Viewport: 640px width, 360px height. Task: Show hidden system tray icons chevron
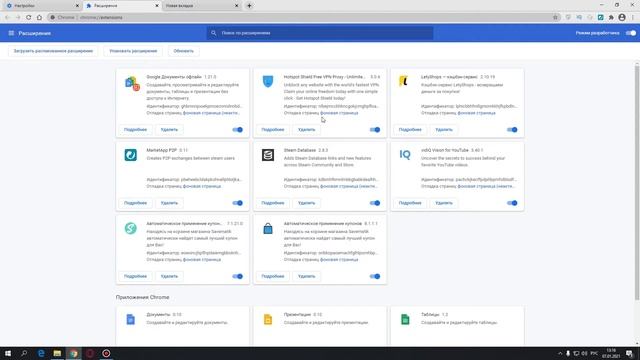click(560, 353)
